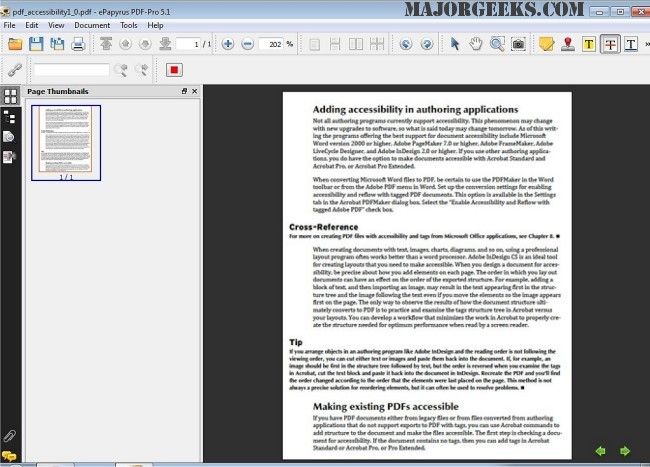
Task: Click the link tool icon
Action: click(15, 70)
